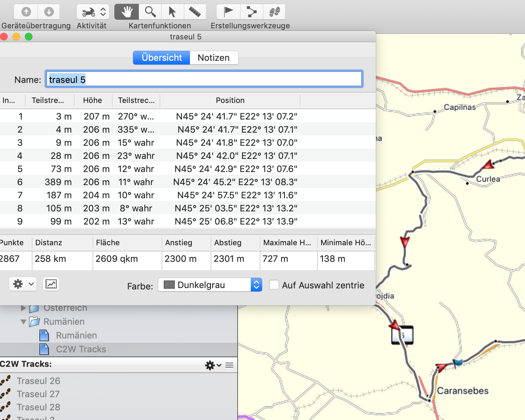Select the new waypoint flag tool
This screenshot has width=525, height=420.
click(228, 12)
